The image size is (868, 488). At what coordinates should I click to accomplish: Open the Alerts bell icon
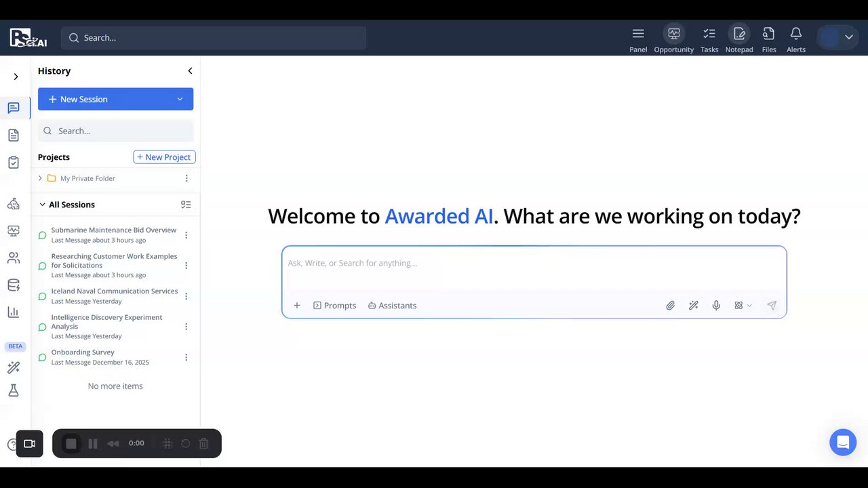coord(796,33)
